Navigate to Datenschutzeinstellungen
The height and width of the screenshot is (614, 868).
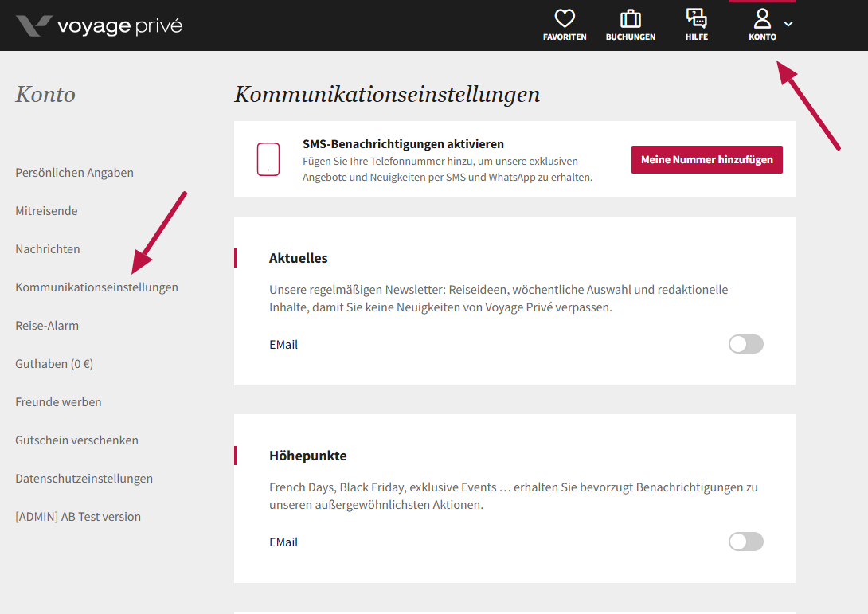pyautogui.click(x=84, y=479)
